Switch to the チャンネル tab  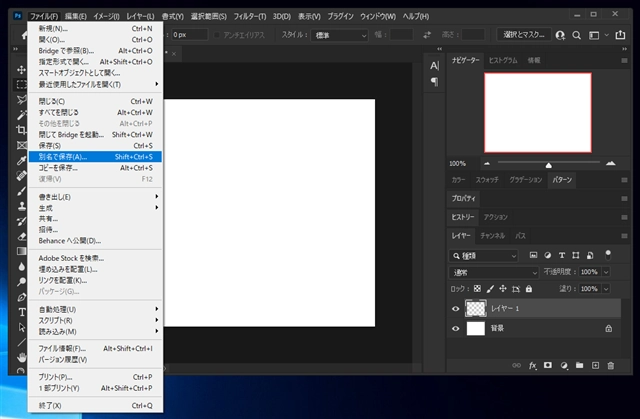492,236
